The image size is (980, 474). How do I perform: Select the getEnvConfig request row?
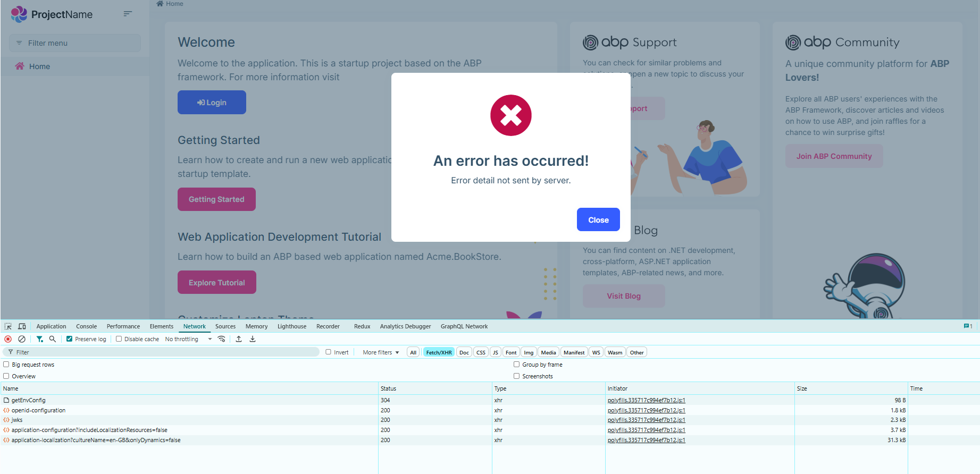pyautogui.click(x=29, y=400)
